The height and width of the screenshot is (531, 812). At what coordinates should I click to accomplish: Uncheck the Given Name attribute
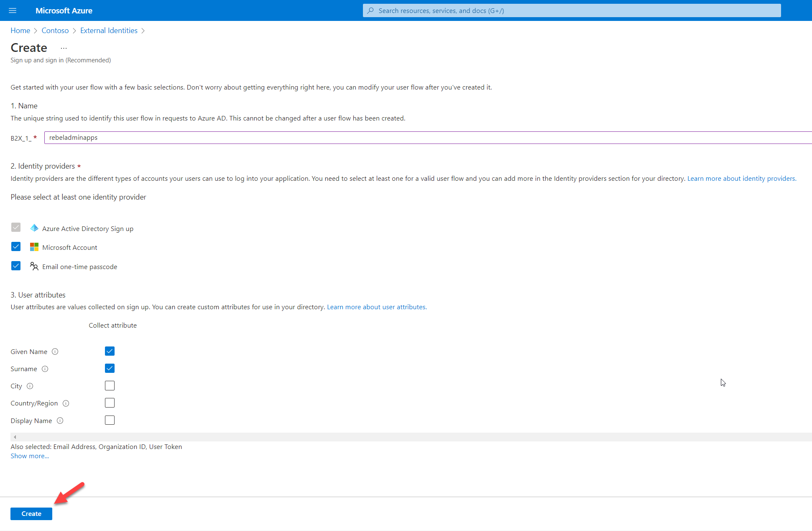point(110,351)
